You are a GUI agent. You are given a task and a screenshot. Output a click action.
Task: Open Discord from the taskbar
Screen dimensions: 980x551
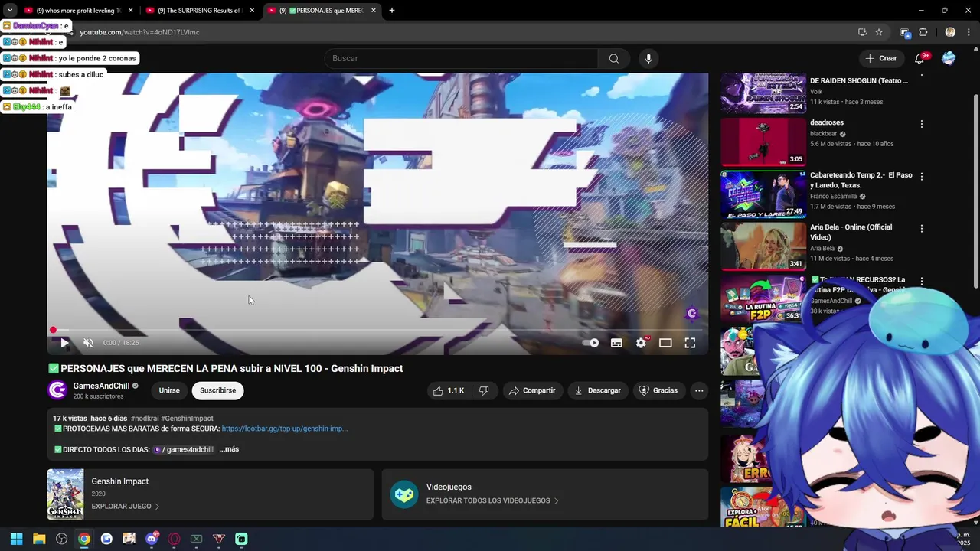pyautogui.click(x=152, y=539)
